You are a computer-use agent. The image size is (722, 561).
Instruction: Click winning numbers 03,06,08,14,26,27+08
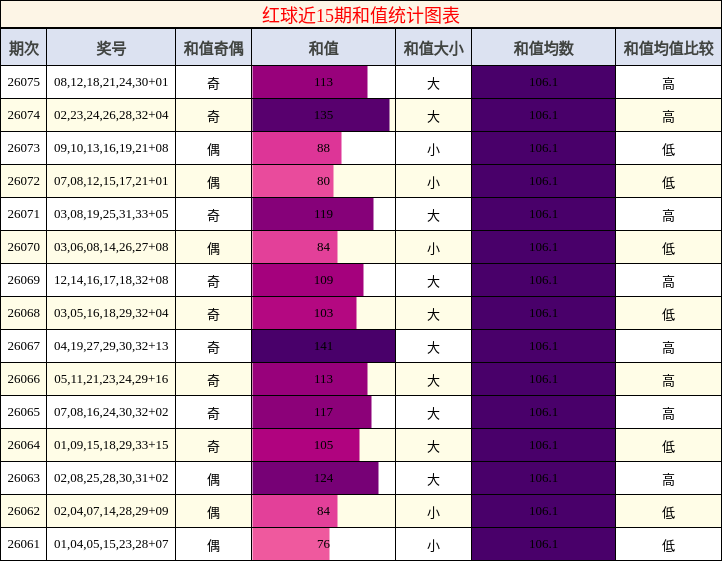[x=111, y=247]
